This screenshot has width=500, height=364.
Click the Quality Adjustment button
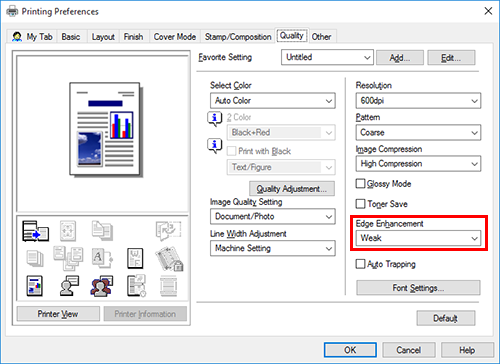pos(292,189)
